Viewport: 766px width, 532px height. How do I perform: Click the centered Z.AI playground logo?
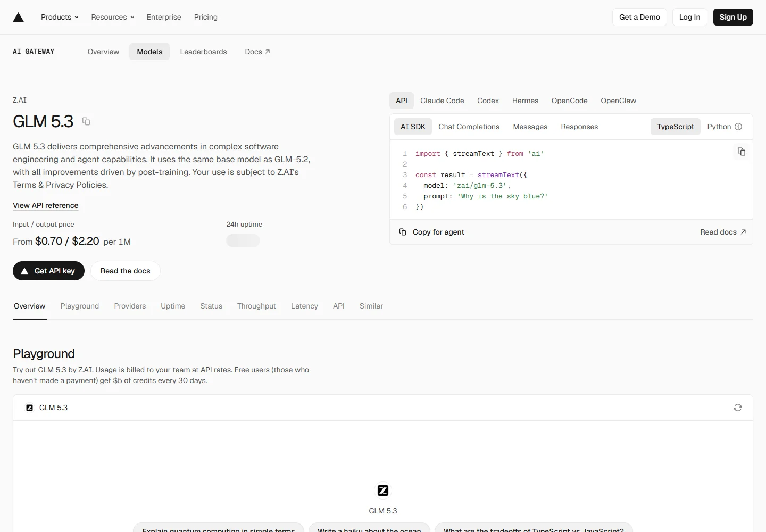pos(383,491)
